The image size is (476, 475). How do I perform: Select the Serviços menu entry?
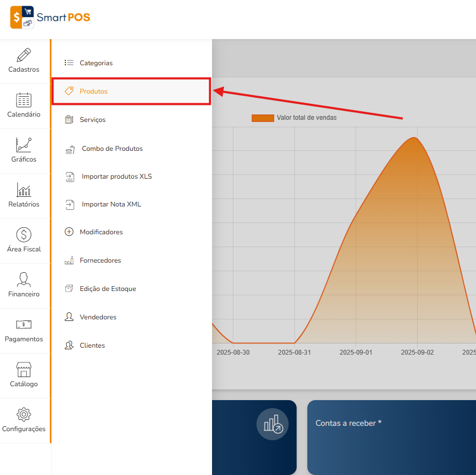click(132, 119)
